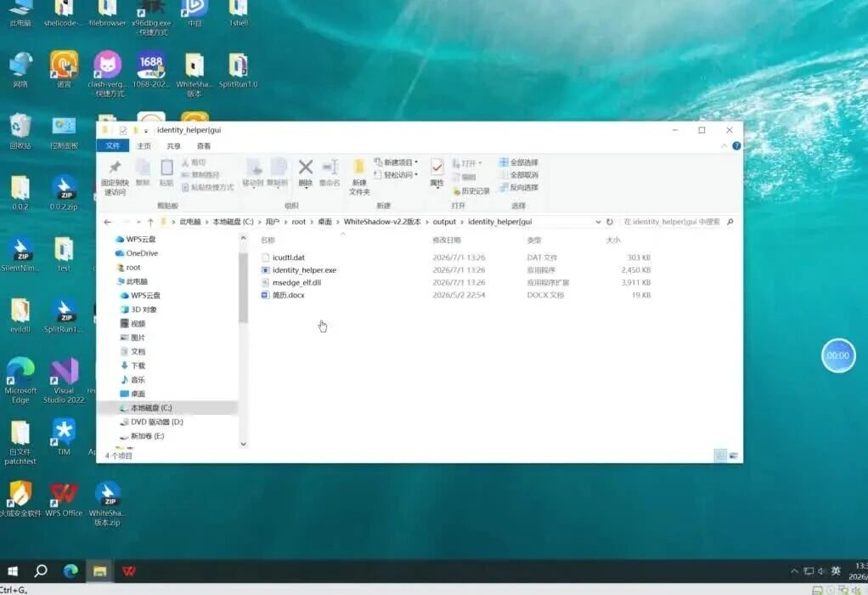
Task: Click the Rename ribbon icon
Action: pyautogui.click(x=330, y=173)
